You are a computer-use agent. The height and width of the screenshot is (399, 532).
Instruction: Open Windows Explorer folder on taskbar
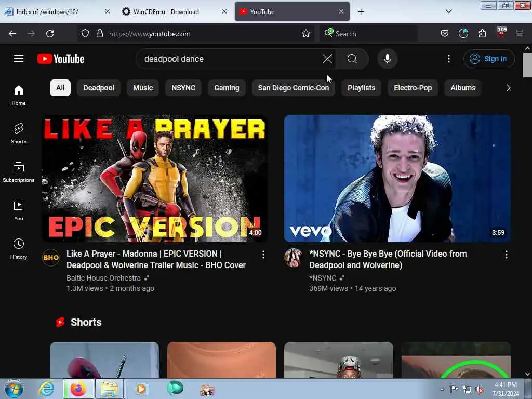pos(109,389)
